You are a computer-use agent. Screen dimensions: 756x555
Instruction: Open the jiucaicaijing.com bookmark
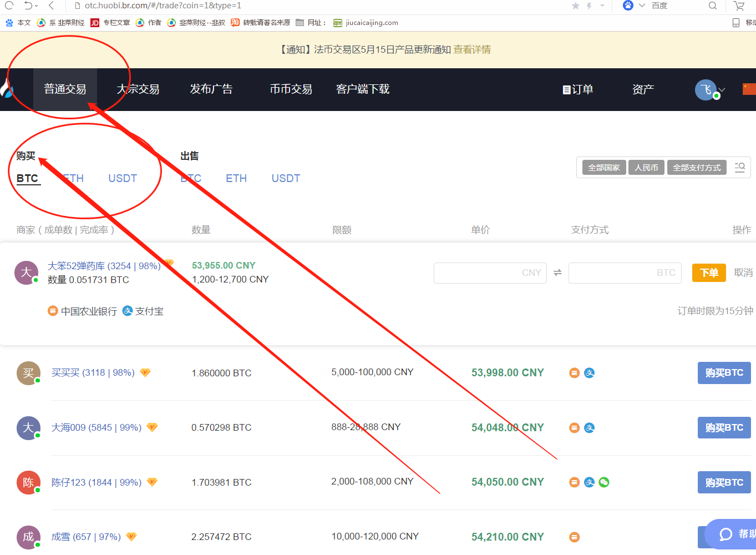click(366, 23)
